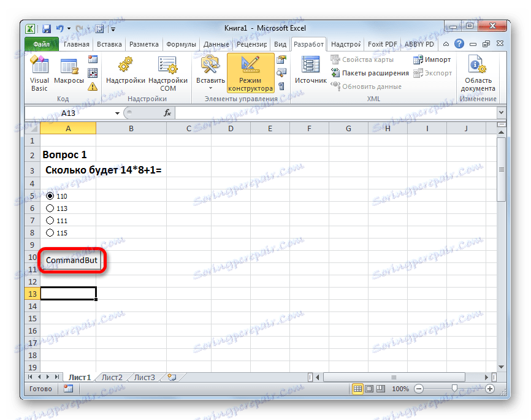This screenshot has height=420, width=531.
Task: Click the Select All corner box
Action: point(32,128)
